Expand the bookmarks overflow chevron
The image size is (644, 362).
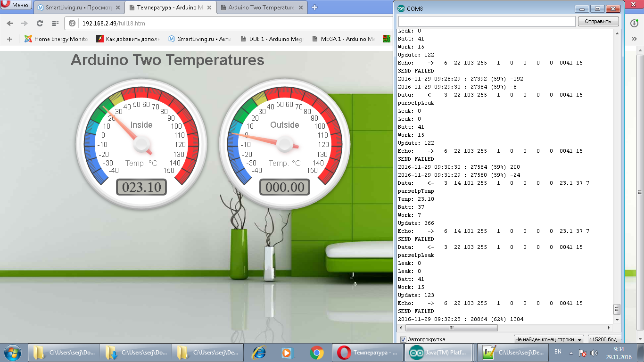coord(634,39)
